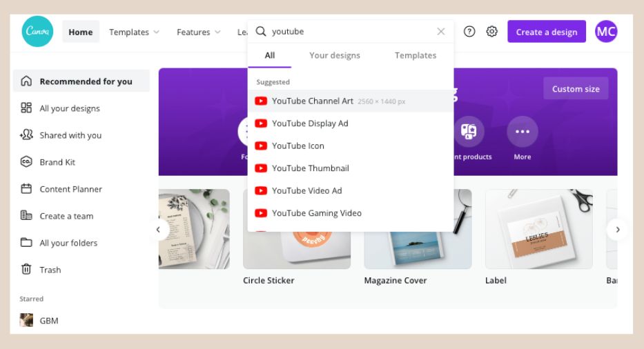This screenshot has width=644, height=349.
Task: Click the Canva logo
Action: (x=37, y=32)
